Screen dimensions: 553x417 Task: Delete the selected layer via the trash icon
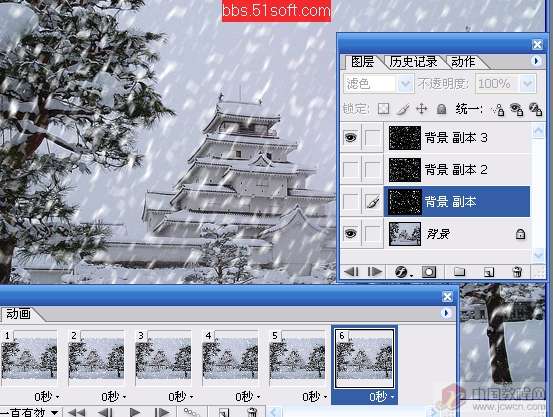tap(517, 272)
